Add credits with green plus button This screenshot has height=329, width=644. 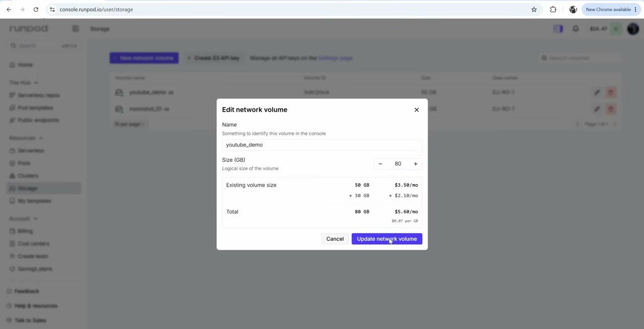pyautogui.click(x=616, y=29)
